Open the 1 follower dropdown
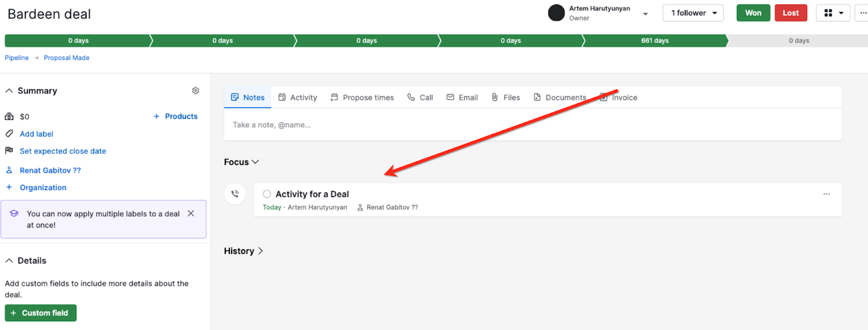Screen dimensions: 868x330 coord(693,13)
